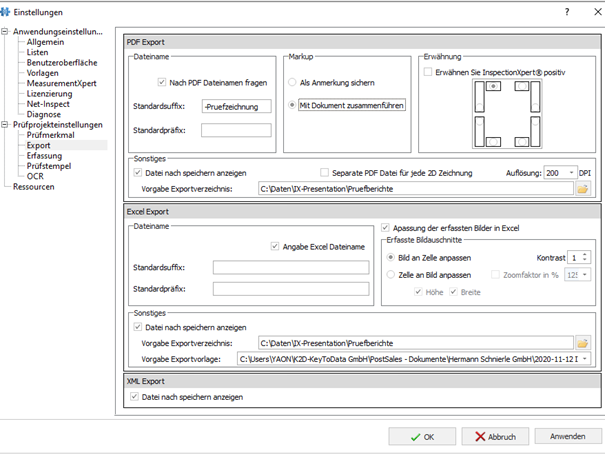This screenshot has height=457, width=605.
Task: Select 'Zelle an Bild anpassen' radio option
Action: pyautogui.click(x=390, y=274)
